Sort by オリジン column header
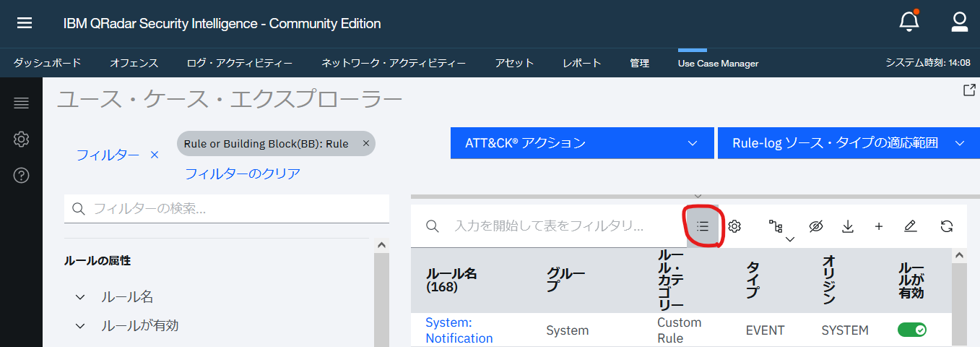 point(828,280)
